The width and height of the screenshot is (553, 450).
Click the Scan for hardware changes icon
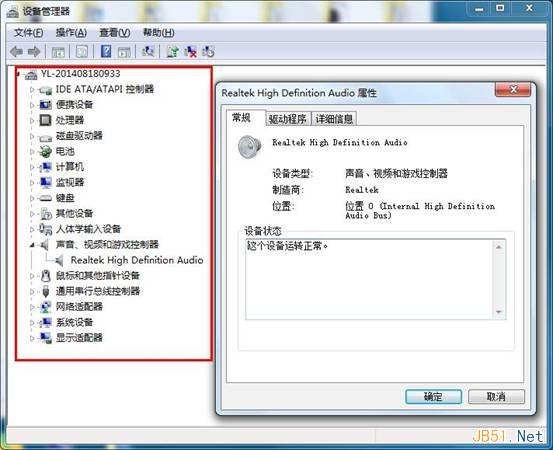pyautogui.click(x=148, y=52)
